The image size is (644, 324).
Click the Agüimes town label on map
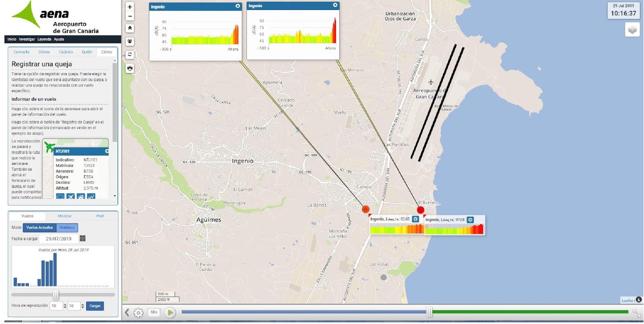point(209,220)
